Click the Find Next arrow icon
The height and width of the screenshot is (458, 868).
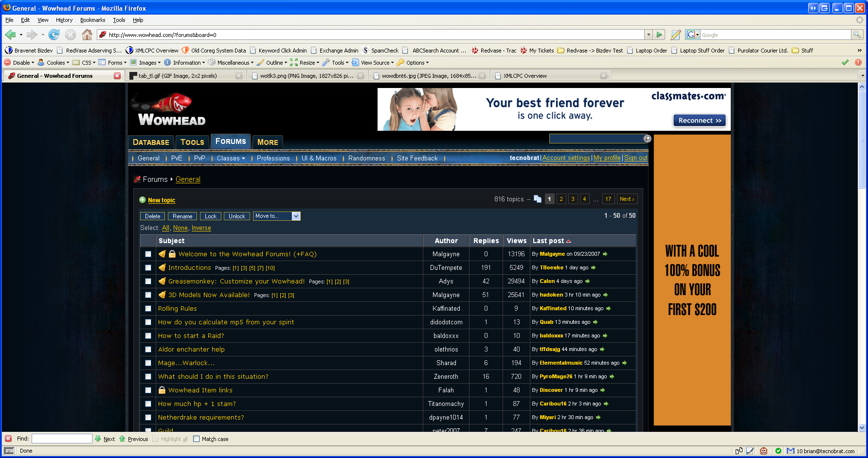coord(98,439)
